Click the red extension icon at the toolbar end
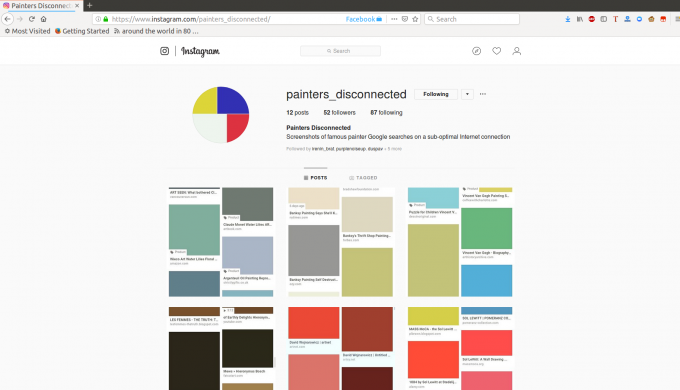The image size is (680, 390). tap(663, 19)
